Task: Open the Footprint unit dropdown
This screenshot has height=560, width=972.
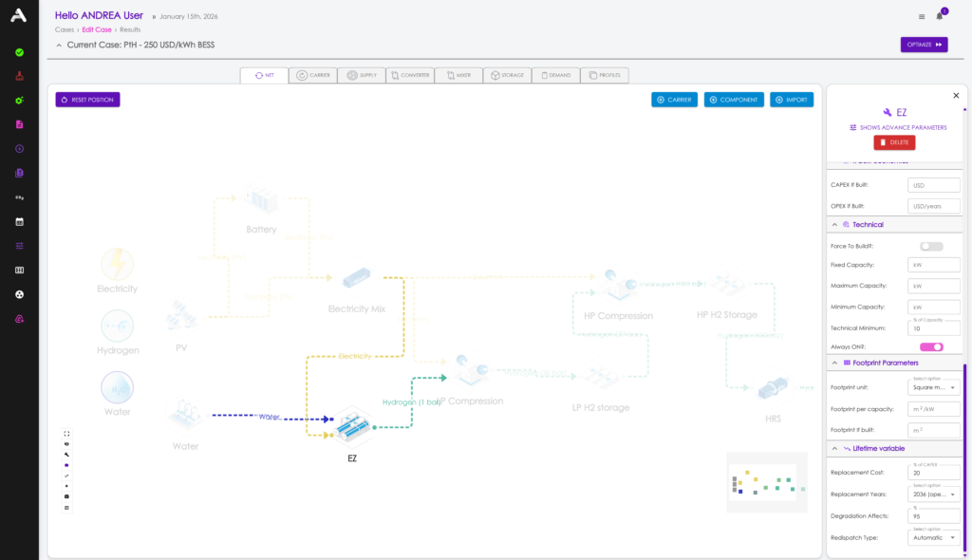Action: 934,388
